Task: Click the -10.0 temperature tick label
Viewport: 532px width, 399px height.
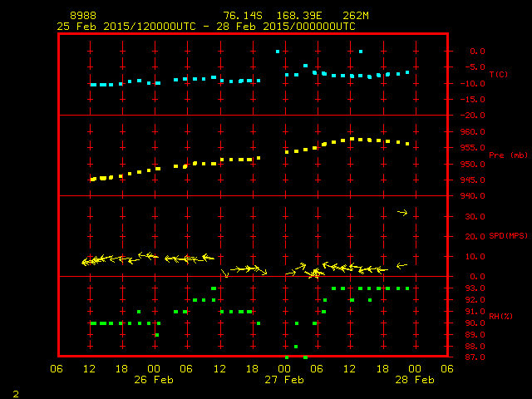Action: [473, 83]
